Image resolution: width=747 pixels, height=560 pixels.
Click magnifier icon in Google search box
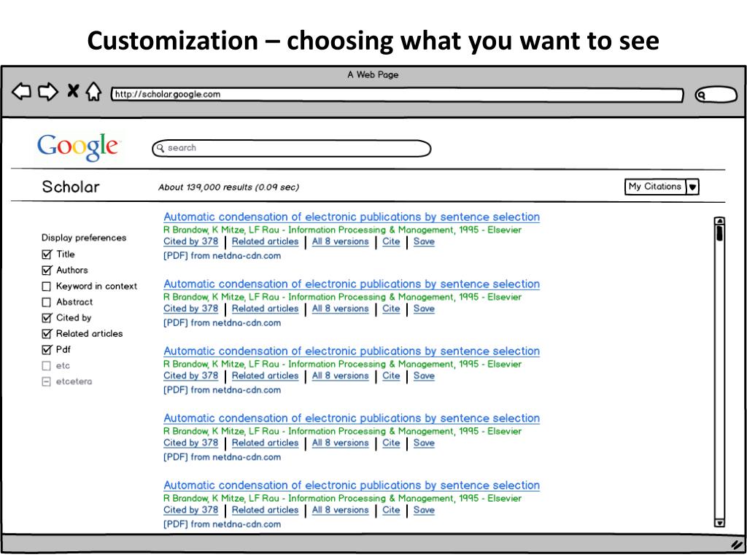pyautogui.click(x=160, y=148)
